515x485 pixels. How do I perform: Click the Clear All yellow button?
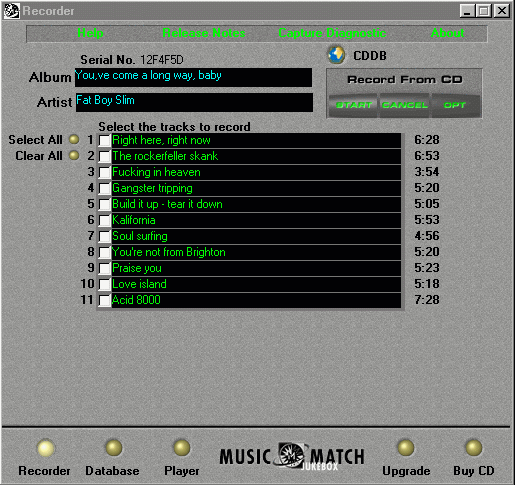[74, 155]
